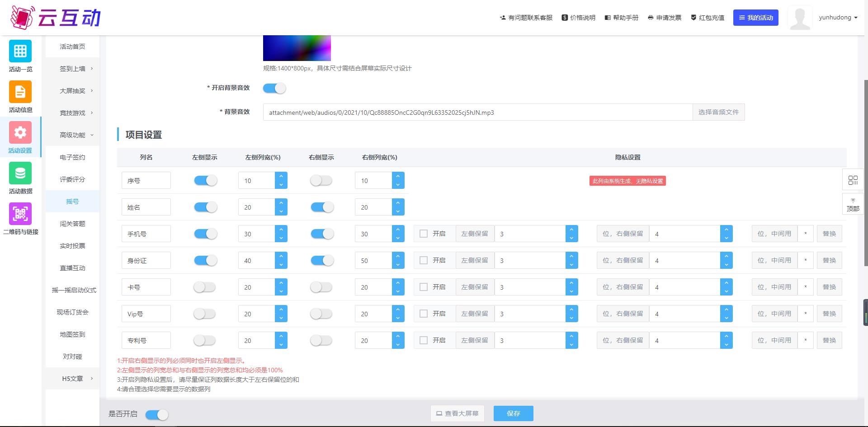Click the background image color thumbnail
This screenshot has width=868, height=427.
point(297,48)
